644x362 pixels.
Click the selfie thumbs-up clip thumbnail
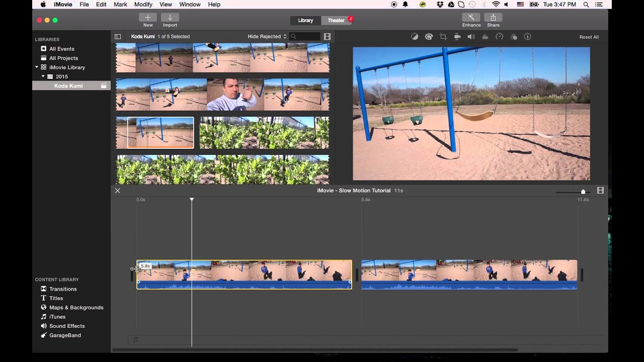point(235,95)
